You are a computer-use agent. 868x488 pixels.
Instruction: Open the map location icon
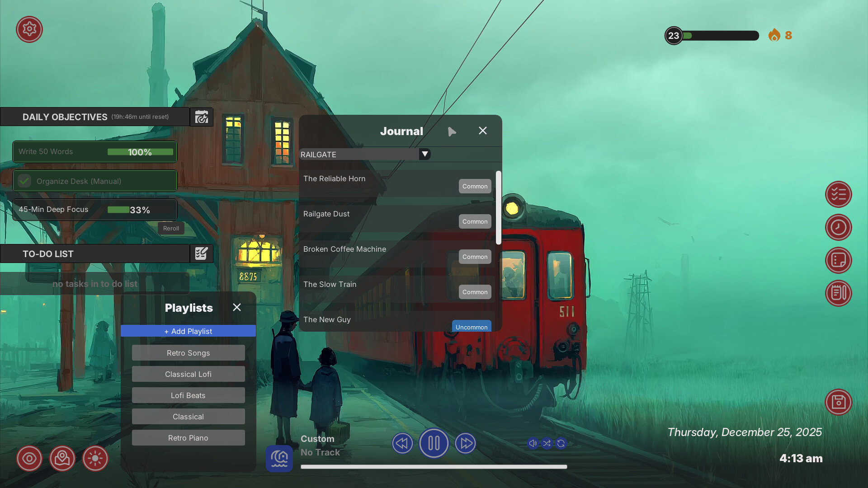(x=62, y=458)
